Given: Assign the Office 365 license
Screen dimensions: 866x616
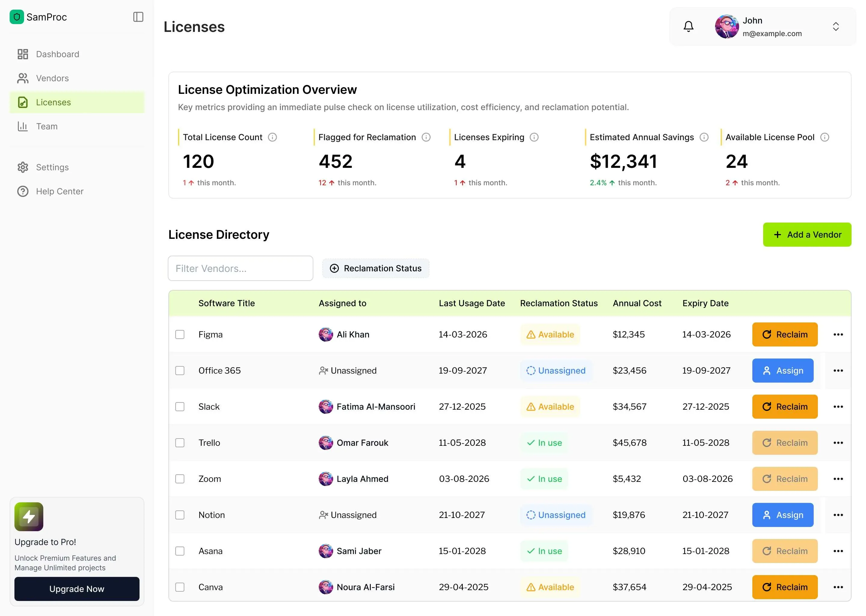Looking at the screenshot, I should 783,371.
